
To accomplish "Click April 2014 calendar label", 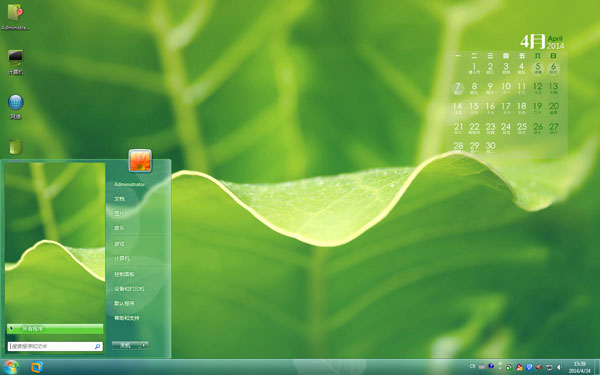I will coord(555,42).
